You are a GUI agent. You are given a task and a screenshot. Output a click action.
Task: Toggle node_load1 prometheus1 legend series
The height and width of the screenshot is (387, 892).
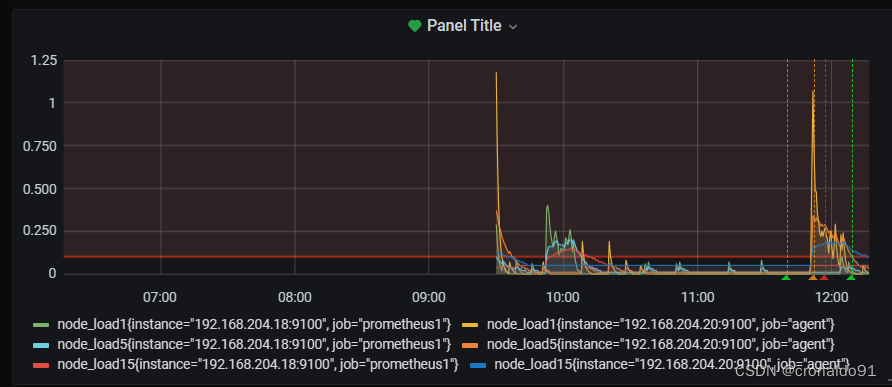click(254, 324)
